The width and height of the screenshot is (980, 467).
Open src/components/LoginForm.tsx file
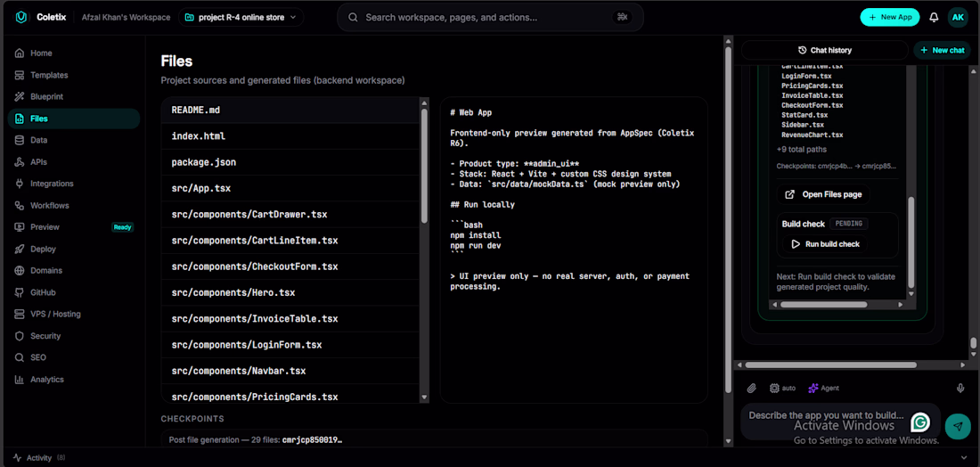click(x=290, y=345)
